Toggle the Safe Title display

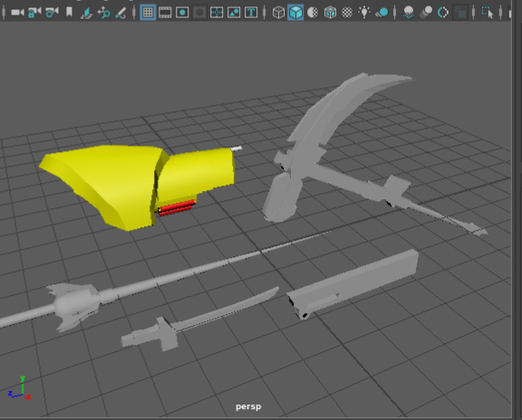click(x=251, y=13)
